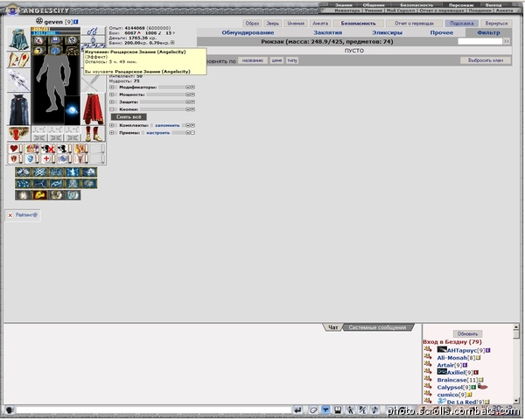
Task: Expand the Приемы section
Action: point(112,133)
